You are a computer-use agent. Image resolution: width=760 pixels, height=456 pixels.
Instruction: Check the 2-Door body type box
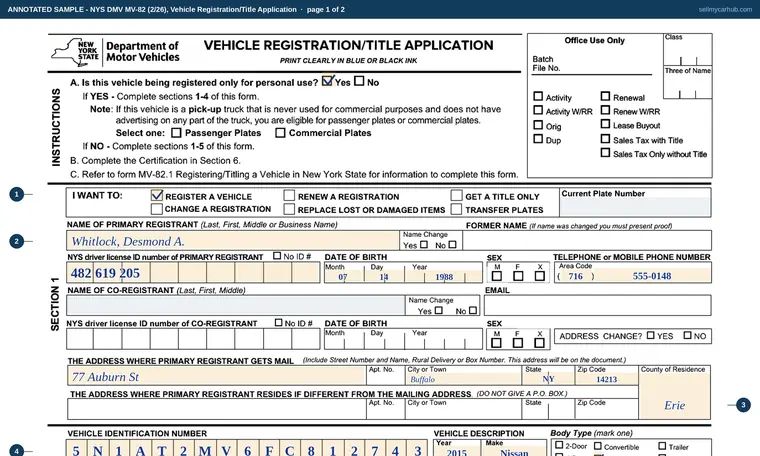point(559,445)
